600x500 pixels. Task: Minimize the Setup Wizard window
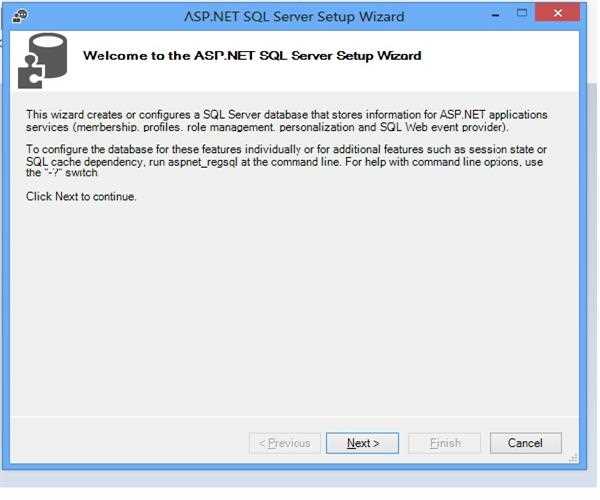coord(494,15)
